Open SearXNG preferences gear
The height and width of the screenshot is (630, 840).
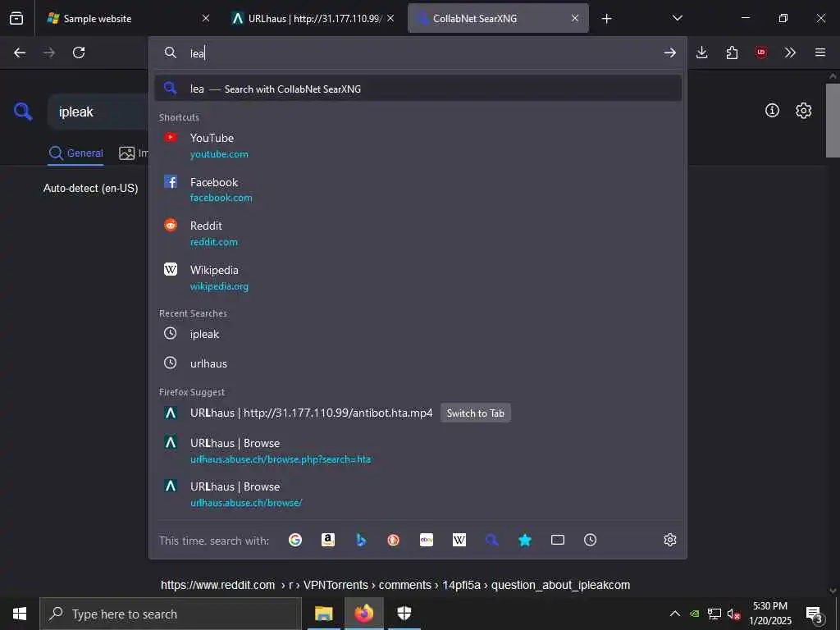pyautogui.click(x=804, y=111)
